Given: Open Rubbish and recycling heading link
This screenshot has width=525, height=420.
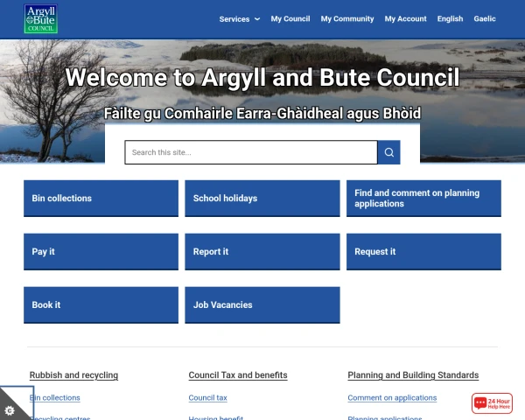Looking at the screenshot, I should click(73, 375).
